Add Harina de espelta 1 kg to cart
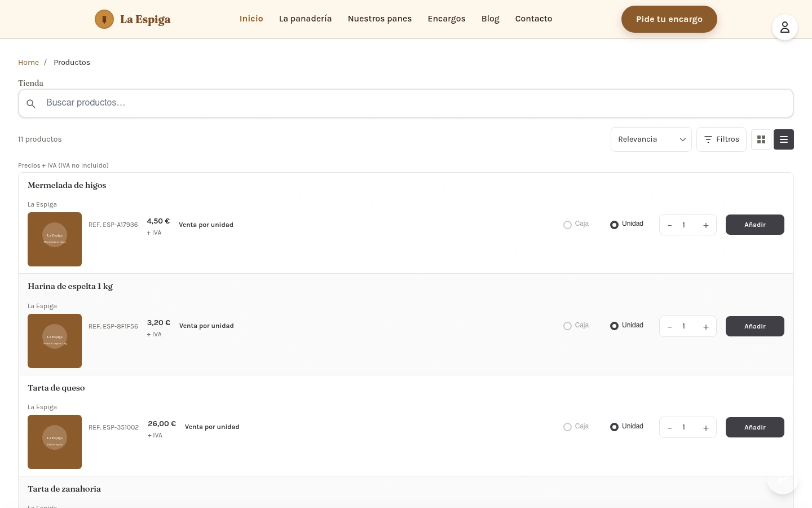812x508 pixels. point(755,326)
